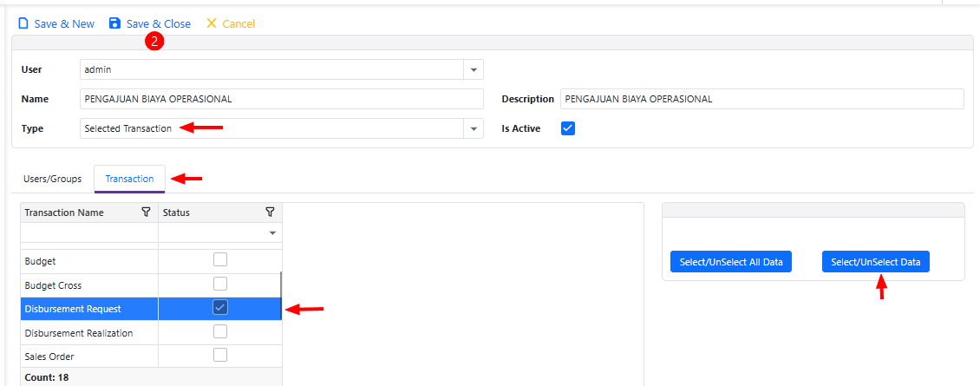Click the User field showing admin
The image size is (980, 386).
(x=271, y=69)
